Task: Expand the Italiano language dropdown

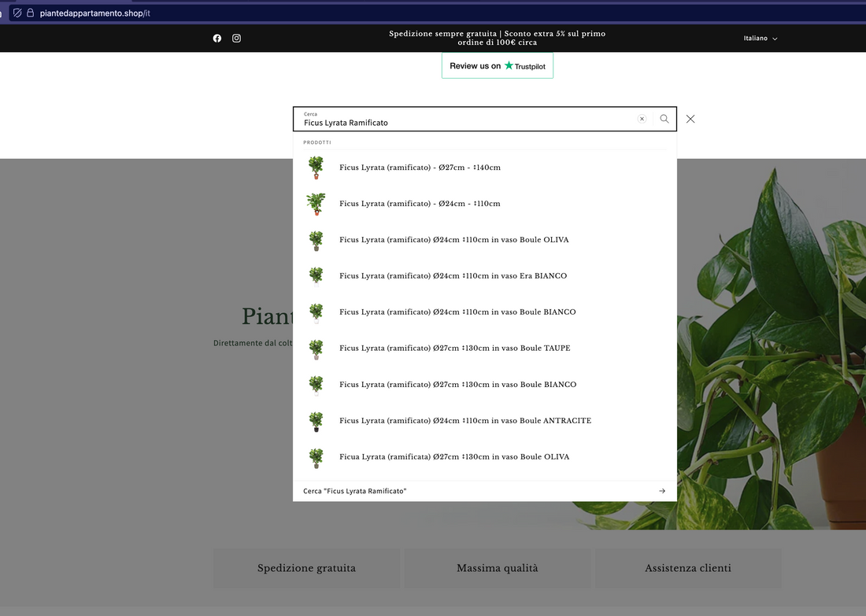Action: coord(761,39)
